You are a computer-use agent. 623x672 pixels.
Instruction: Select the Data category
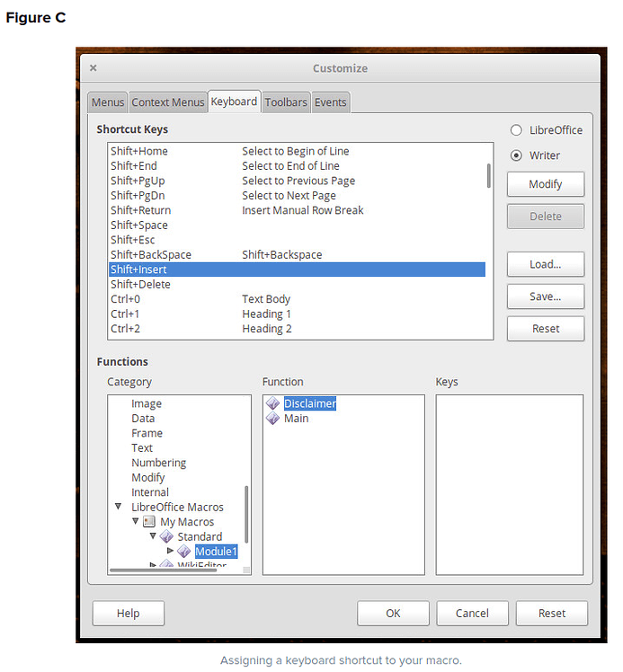pyautogui.click(x=143, y=419)
